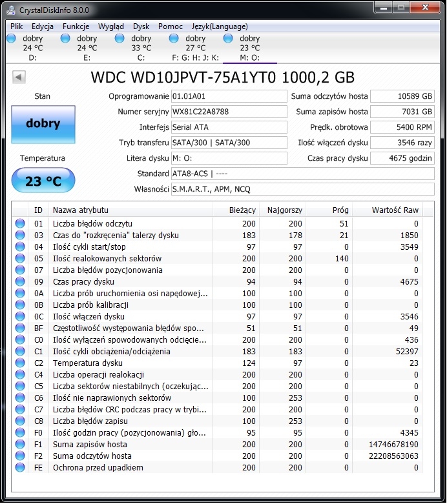Click status circle for attribute C7
Image resolution: width=447 pixels, height=504 pixels.
(x=20, y=409)
